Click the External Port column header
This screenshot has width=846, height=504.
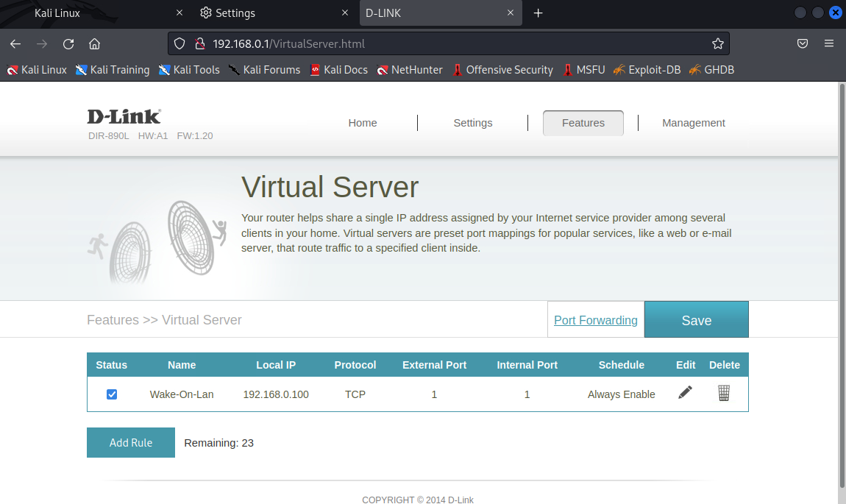coord(434,365)
